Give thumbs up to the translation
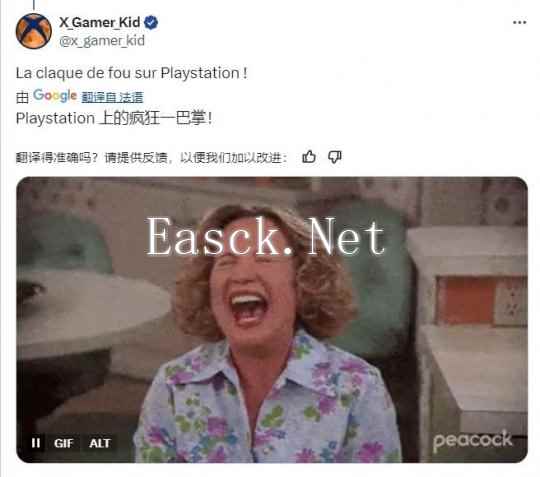 (x=309, y=157)
